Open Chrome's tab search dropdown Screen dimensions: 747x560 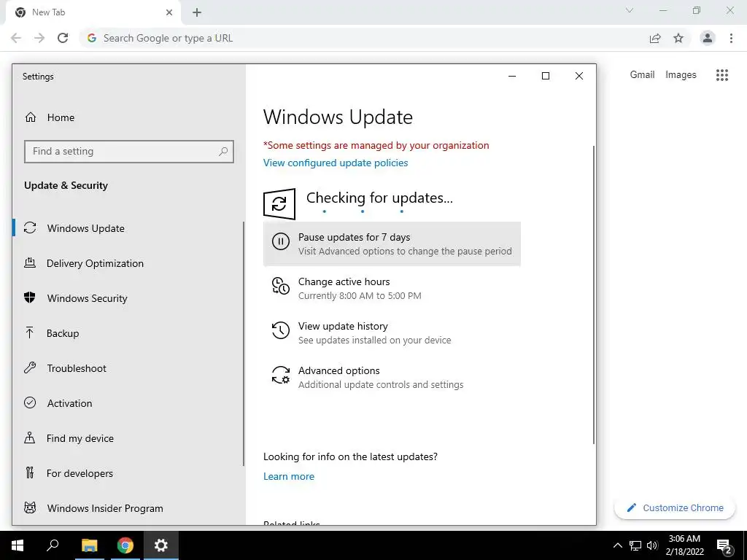(x=630, y=10)
